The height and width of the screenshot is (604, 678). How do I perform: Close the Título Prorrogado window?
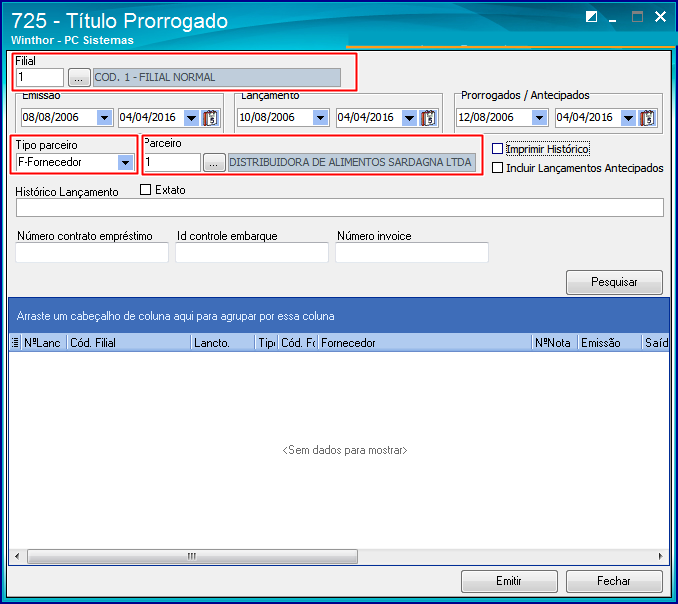tap(660, 17)
